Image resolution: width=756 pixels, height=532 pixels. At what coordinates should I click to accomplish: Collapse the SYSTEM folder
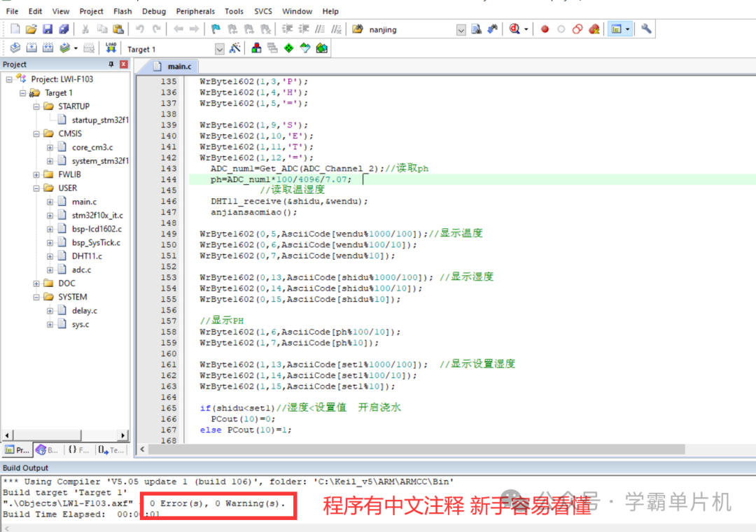36,297
